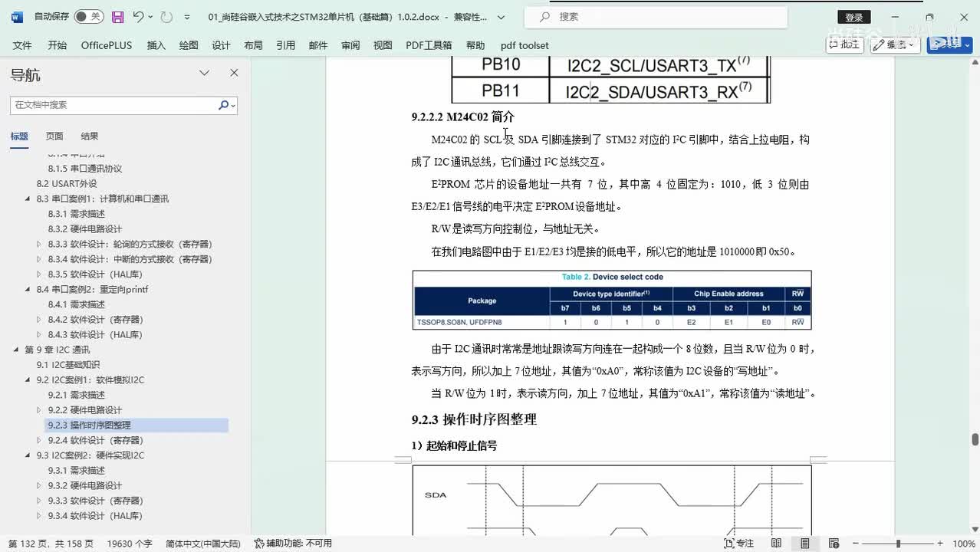Select heading 9.1 I2C基础知识

coord(68,365)
